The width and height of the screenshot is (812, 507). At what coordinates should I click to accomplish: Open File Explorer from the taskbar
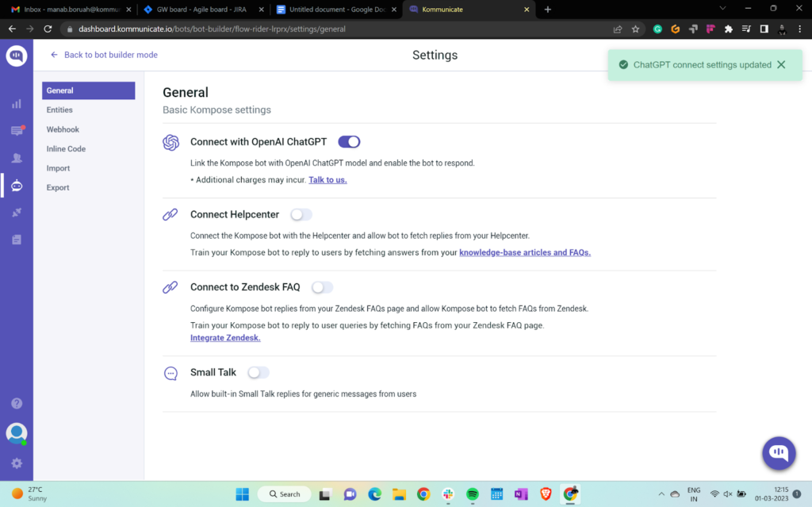pyautogui.click(x=399, y=494)
